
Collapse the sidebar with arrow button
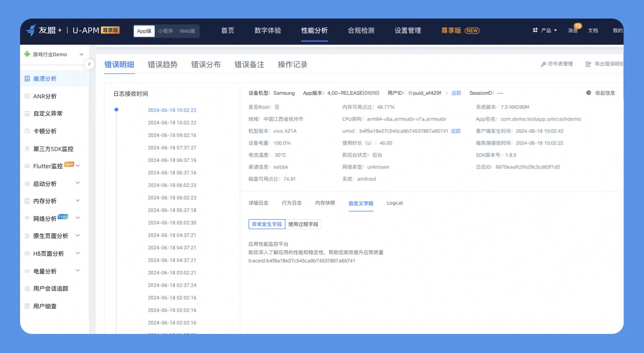(89, 64)
